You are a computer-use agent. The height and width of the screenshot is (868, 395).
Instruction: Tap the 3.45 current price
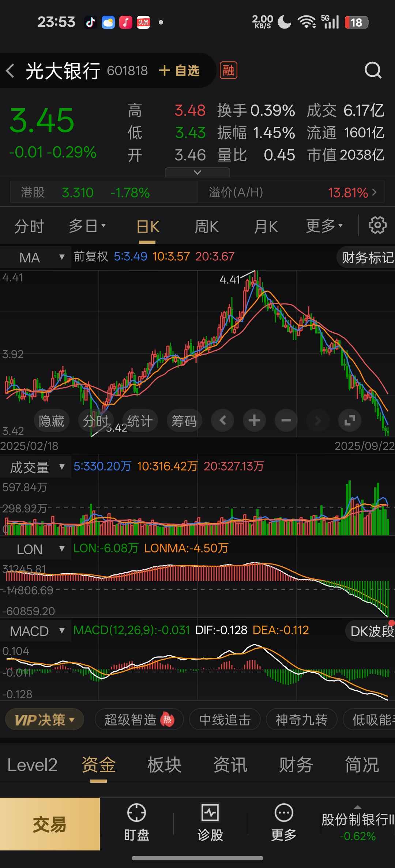[x=42, y=121]
